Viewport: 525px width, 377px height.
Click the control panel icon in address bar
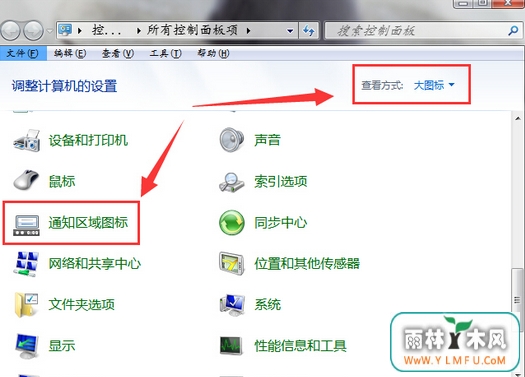click(x=65, y=30)
